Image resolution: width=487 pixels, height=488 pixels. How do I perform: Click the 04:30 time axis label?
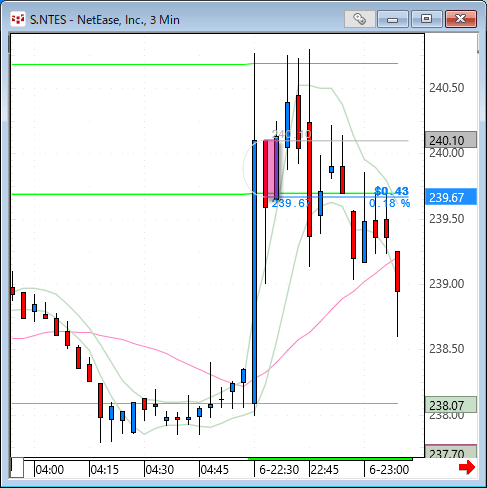click(160, 470)
